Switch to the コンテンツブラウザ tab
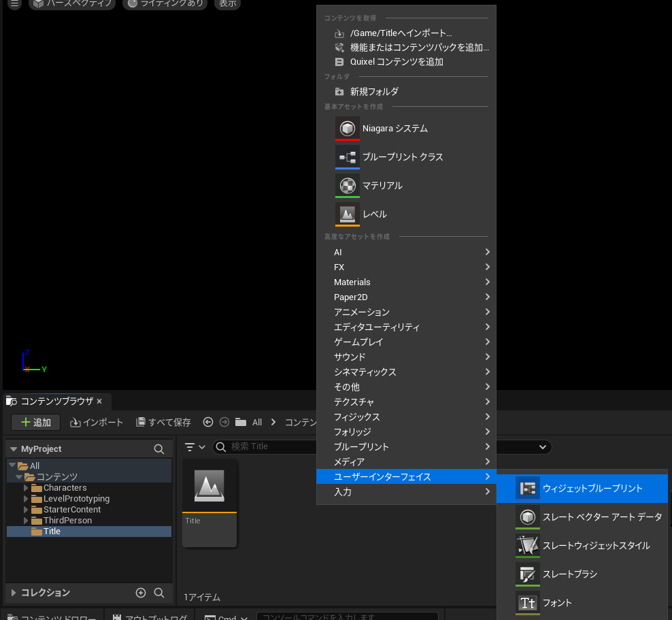Viewport: 672px width, 620px height. [57, 402]
